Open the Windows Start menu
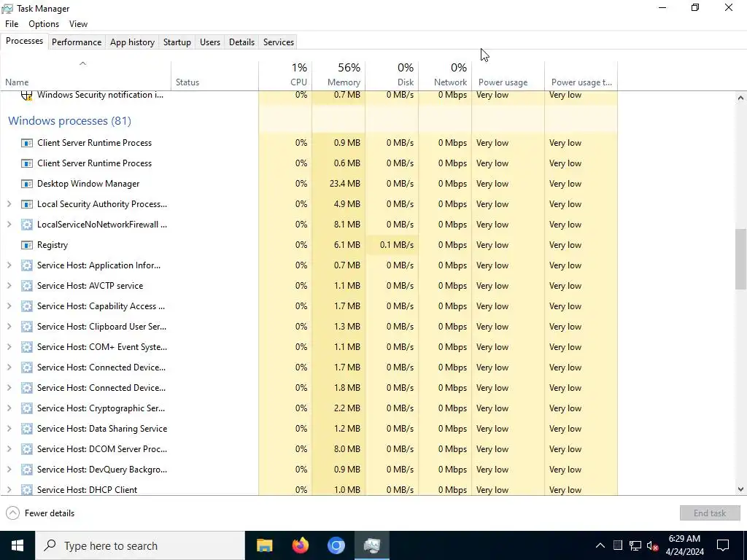 18,545
